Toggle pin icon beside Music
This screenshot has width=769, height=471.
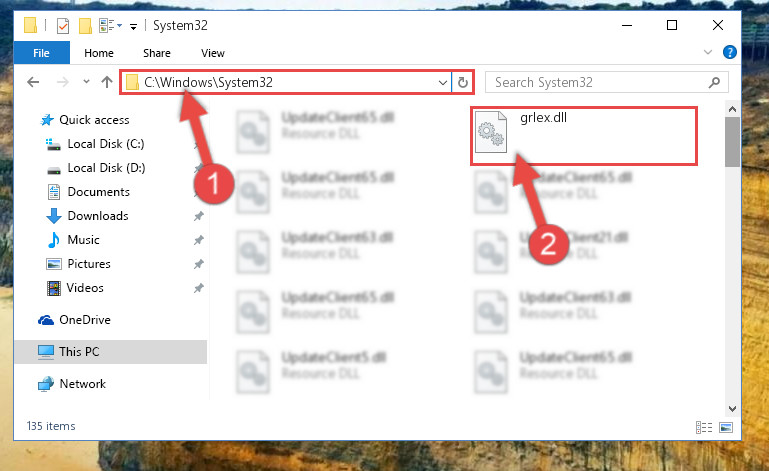point(198,240)
